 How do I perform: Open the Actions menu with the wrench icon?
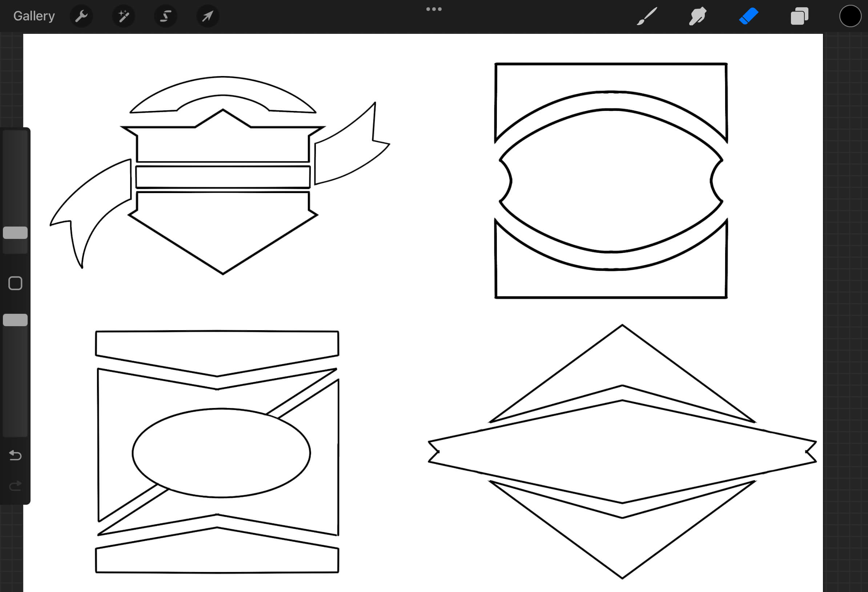point(81,16)
